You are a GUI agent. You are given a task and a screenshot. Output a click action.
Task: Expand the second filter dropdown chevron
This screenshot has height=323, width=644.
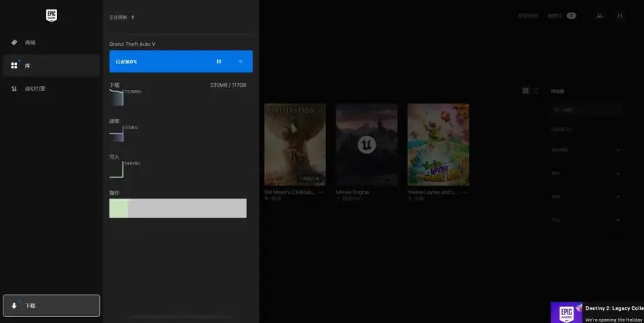tap(618, 173)
